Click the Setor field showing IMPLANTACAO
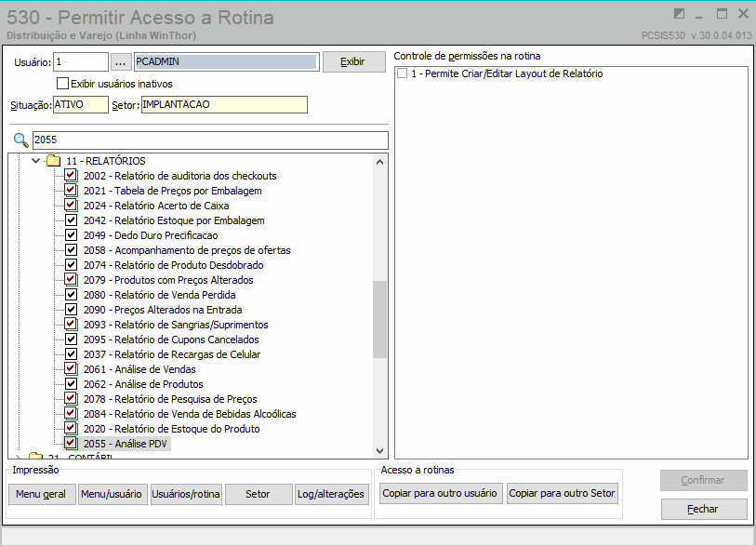The image size is (756, 546). (224, 105)
